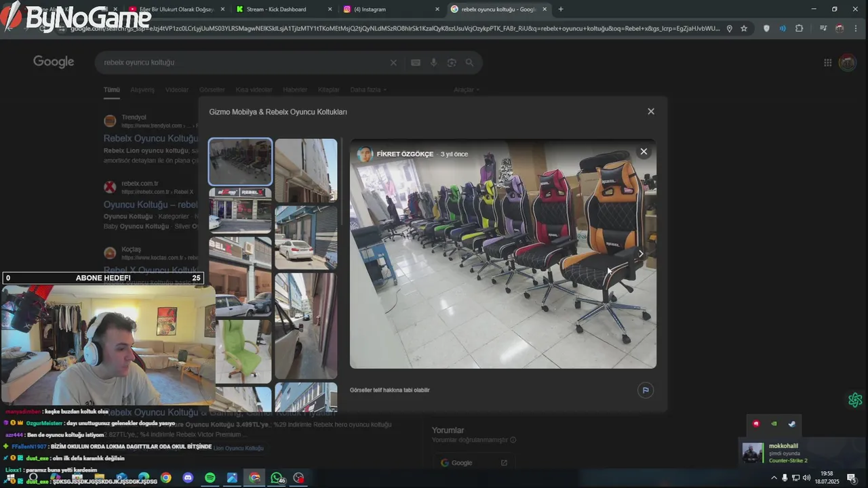Start voice search with microphone icon

point(434,62)
